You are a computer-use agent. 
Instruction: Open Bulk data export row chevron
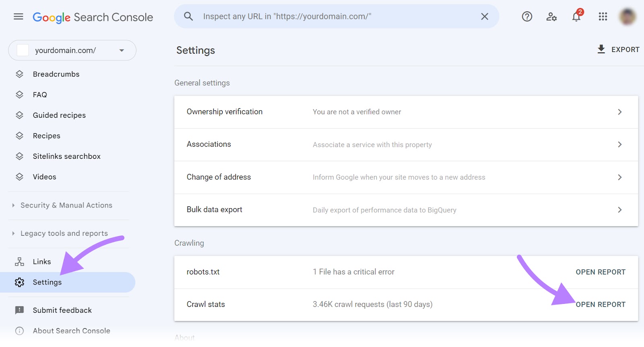[x=620, y=210]
